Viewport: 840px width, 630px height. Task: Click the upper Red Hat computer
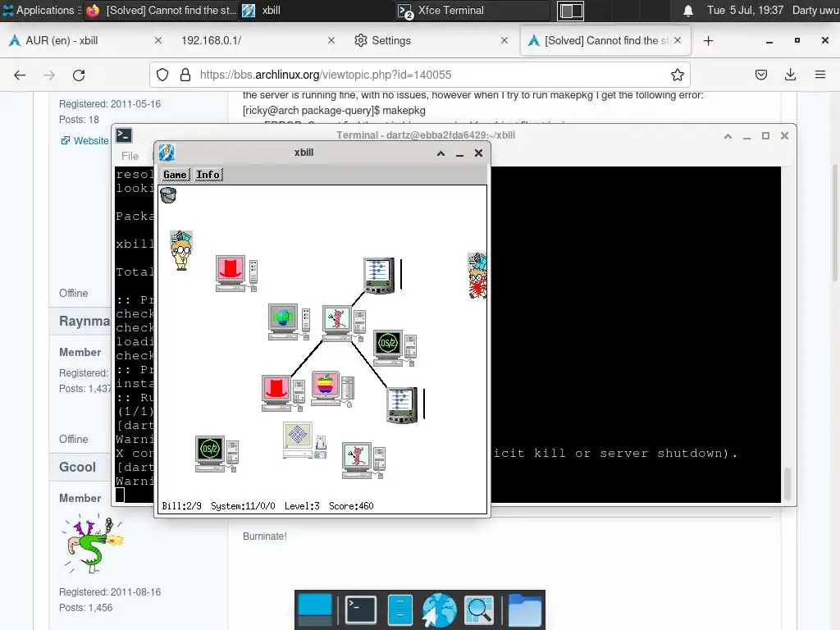236,273
